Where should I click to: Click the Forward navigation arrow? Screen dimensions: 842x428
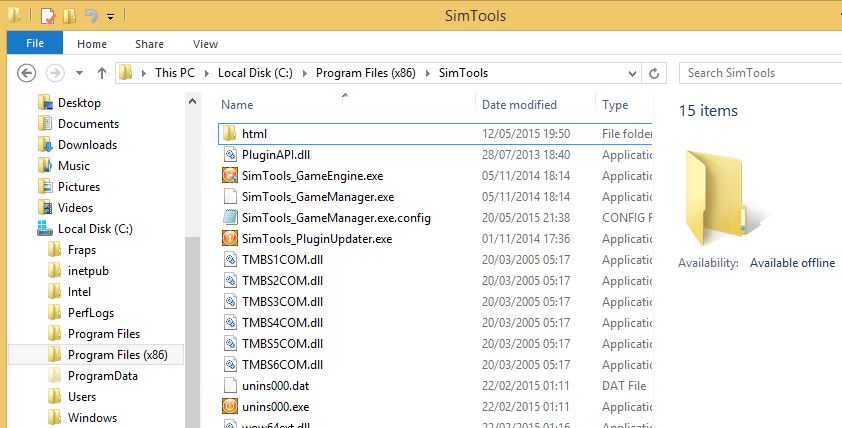click(55, 73)
